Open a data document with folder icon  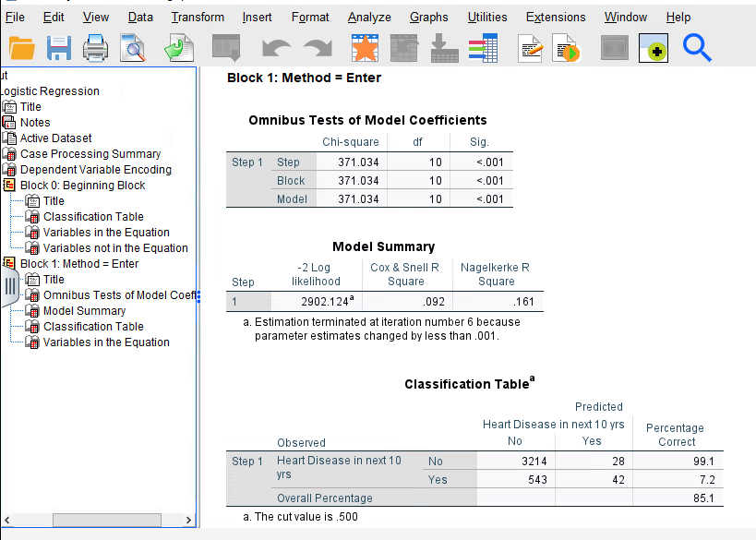click(x=20, y=48)
